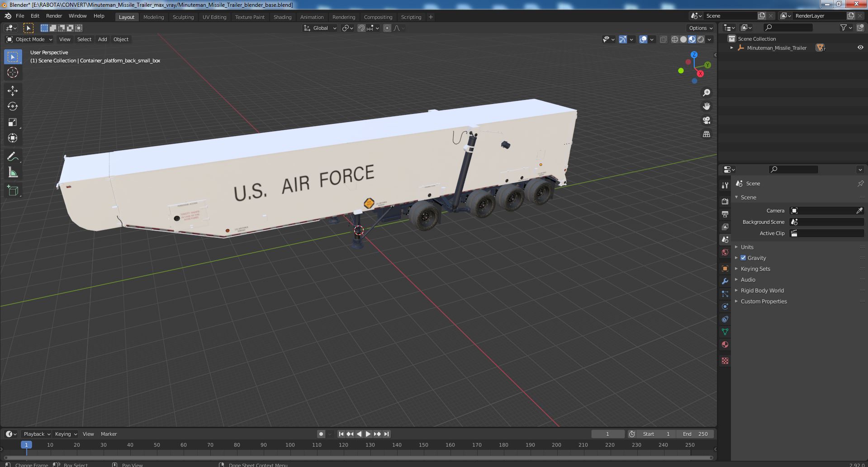Screen dimensions: 868x467
Task: Click the Keying popover button
Action: [x=66, y=434]
